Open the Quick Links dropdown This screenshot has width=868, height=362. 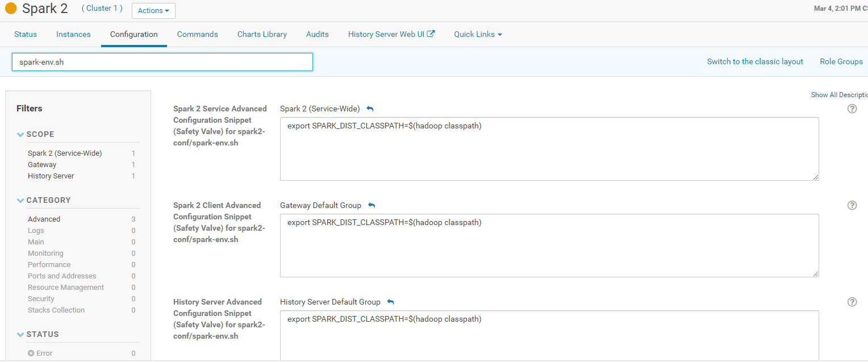[x=478, y=34]
